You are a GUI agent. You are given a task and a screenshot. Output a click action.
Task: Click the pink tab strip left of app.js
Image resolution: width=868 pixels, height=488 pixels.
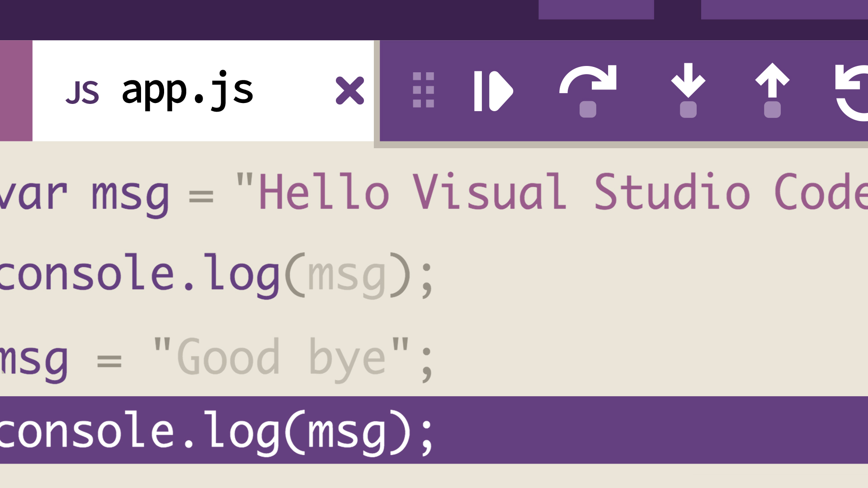tap(16, 91)
